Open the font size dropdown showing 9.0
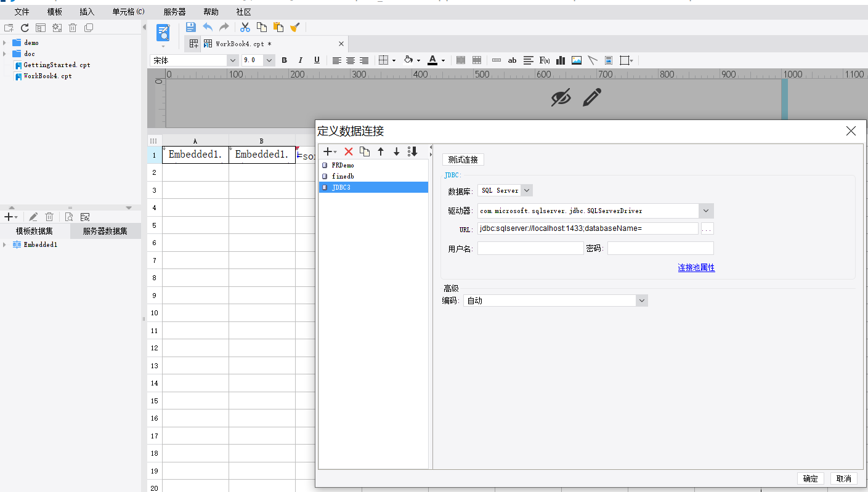This screenshot has height=492, width=868. [x=269, y=60]
